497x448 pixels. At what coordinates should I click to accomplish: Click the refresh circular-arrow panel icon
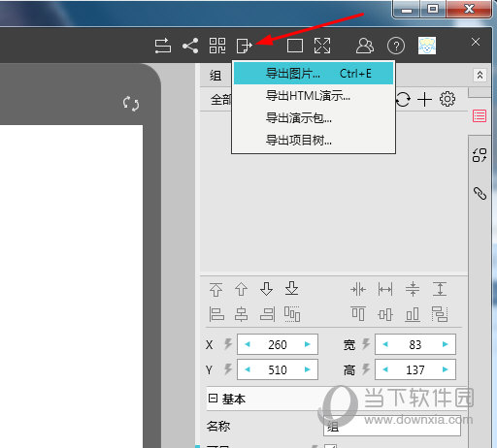[403, 99]
